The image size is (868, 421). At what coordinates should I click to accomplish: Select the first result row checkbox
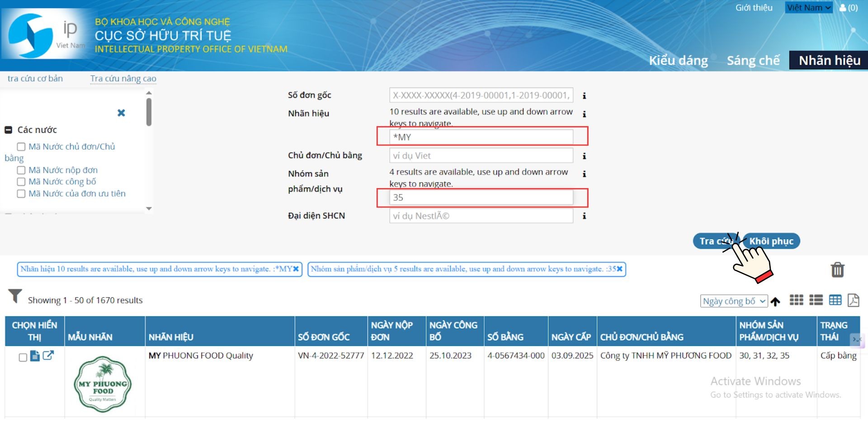(x=23, y=357)
